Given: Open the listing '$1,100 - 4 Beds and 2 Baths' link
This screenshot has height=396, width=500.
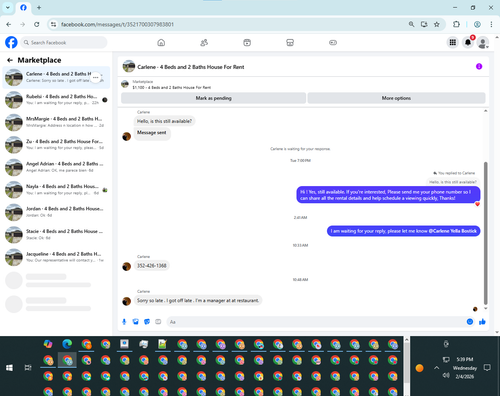Looking at the screenshot, I should 172,87.
